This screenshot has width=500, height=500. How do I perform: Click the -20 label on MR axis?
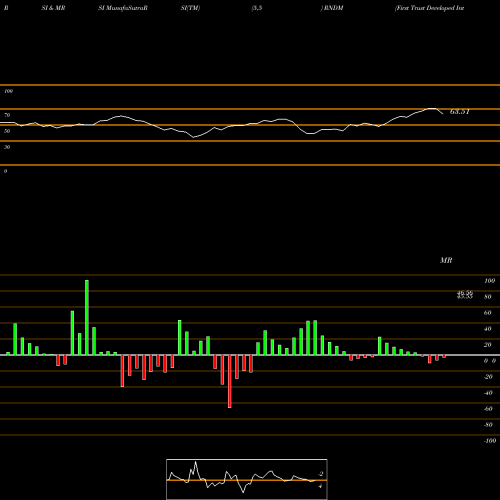[x=488, y=377]
